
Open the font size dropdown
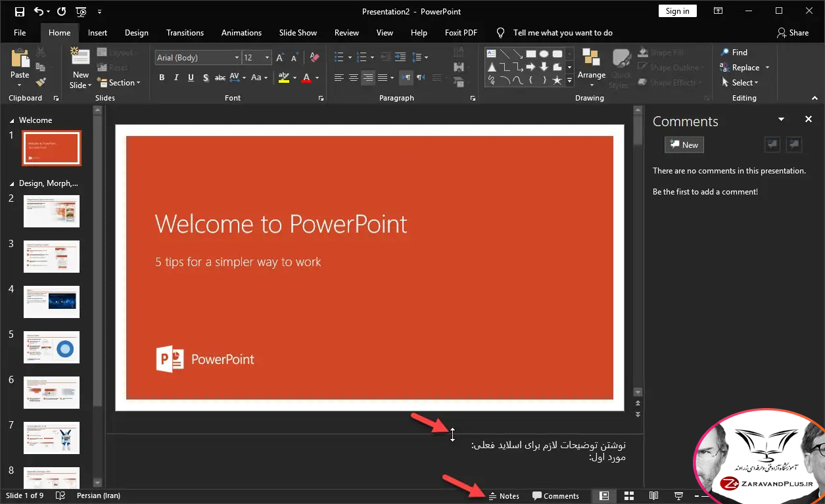(x=267, y=58)
